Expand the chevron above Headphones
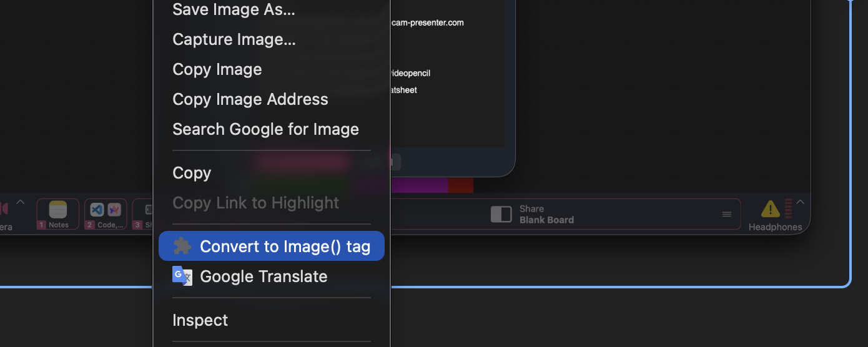868x347 pixels. [801, 202]
